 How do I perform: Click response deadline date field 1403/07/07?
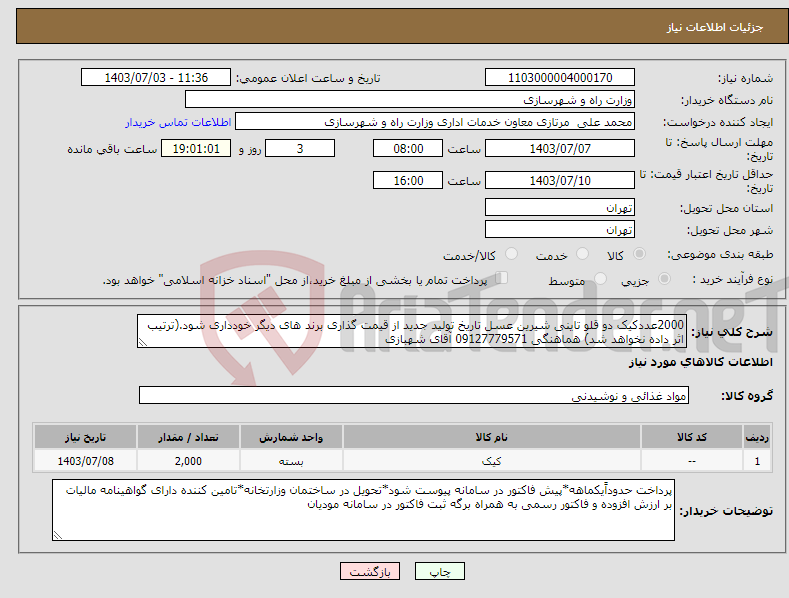560,148
